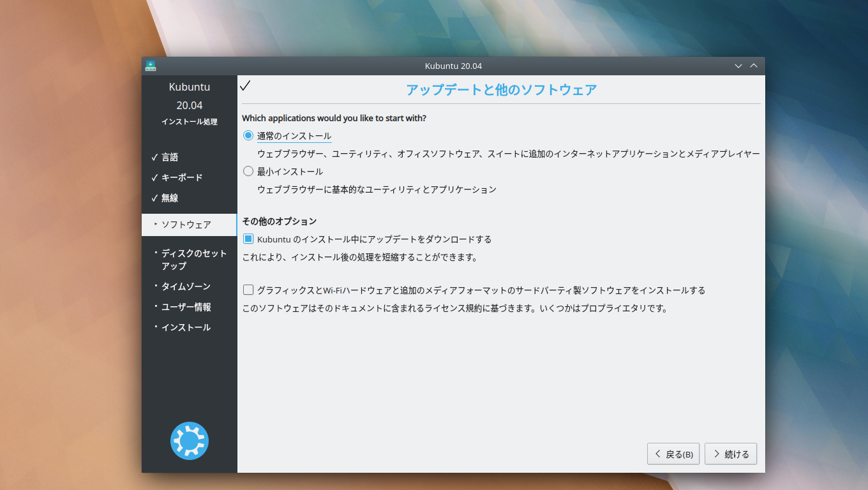The width and height of the screenshot is (868, 490).
Task: Enable third-party software install checkbox
Action: (x=248, y=290)
